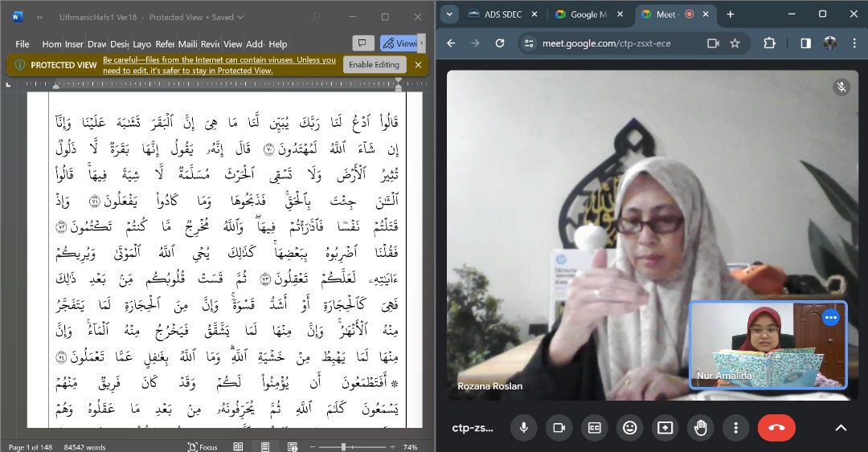
Task: Close the ADS SDEC tab
Action: tap(534, 14)
